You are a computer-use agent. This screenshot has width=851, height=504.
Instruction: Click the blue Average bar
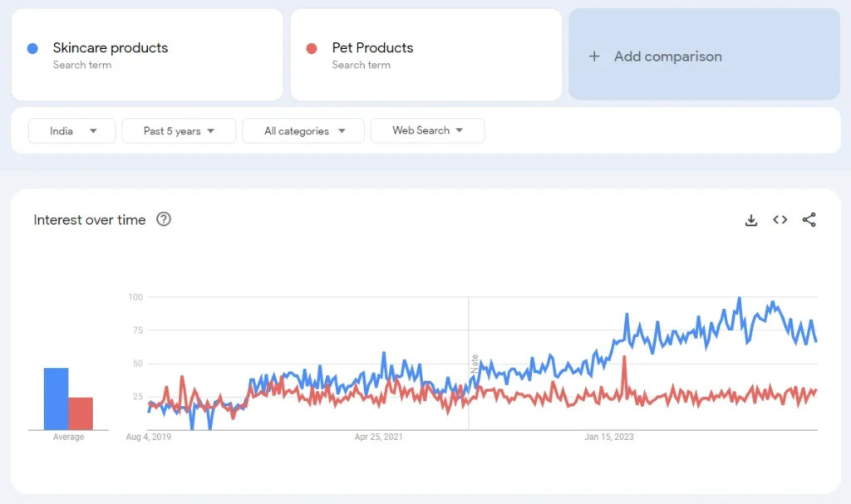coord(57,399)
